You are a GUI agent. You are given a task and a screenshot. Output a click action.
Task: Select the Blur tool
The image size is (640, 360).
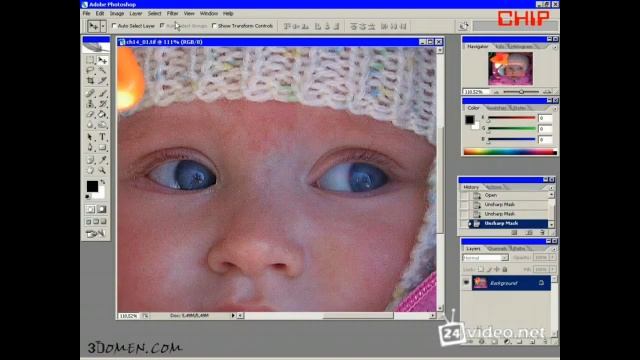tap(90, 124)
